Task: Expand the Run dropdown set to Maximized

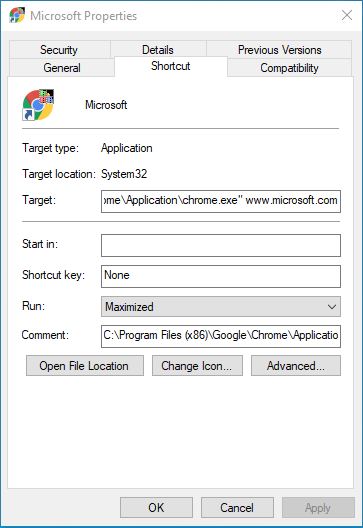Action: pos(221,306)
